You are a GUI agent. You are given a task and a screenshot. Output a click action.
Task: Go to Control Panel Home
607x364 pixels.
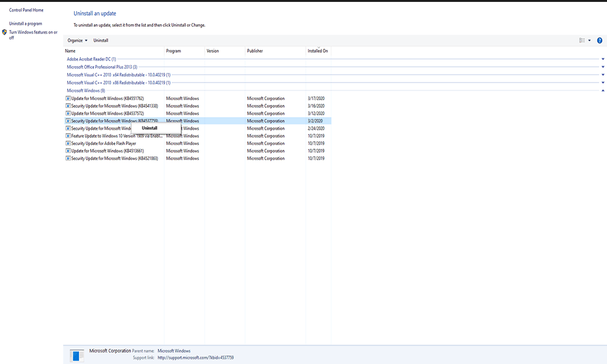26,10
